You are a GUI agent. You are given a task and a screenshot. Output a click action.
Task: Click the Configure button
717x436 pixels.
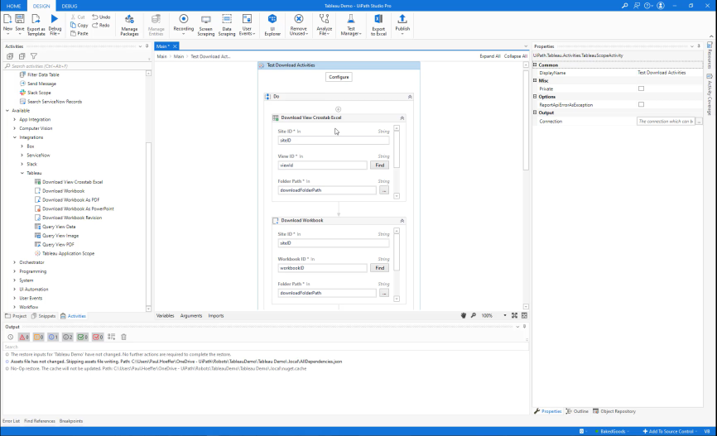point(339,77)
